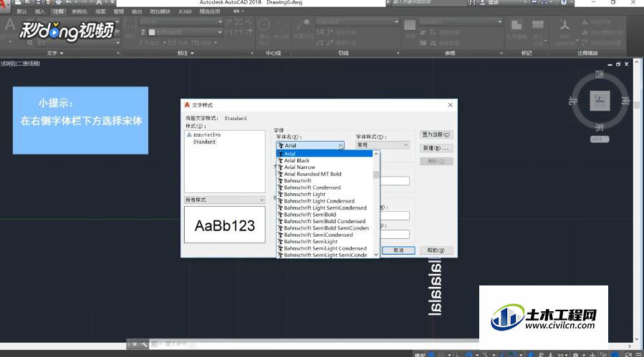Choose Bahnschrift Light Condensed font

pos(325,201)
